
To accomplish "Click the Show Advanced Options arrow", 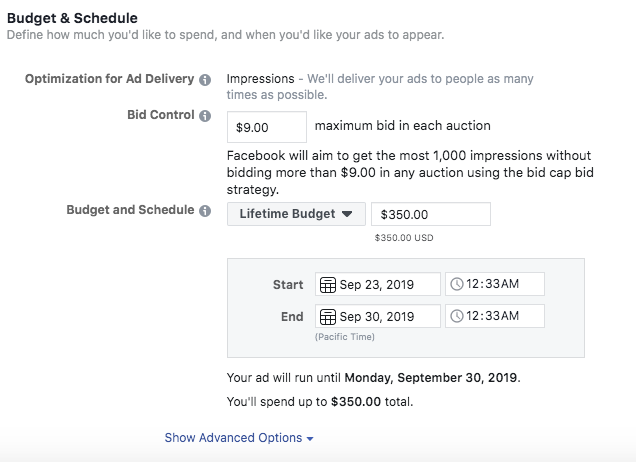I will (x=310, y=439).
